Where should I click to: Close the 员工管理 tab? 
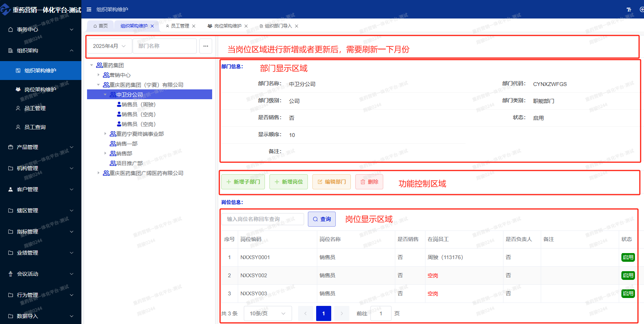194,26
